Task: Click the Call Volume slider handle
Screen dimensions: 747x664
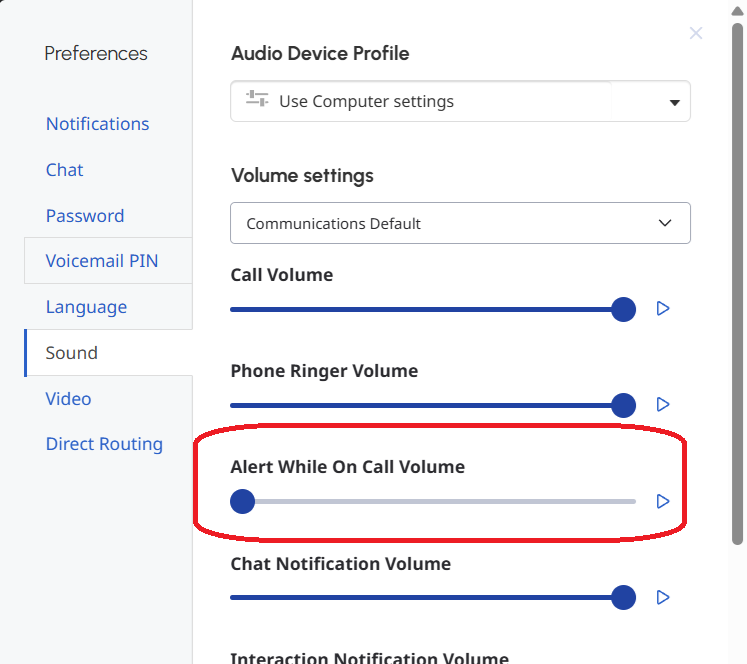Action: 623,309
